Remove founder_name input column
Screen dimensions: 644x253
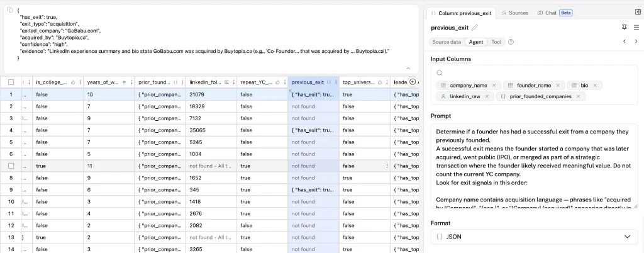pyautogui.click(x=558, y=86)
